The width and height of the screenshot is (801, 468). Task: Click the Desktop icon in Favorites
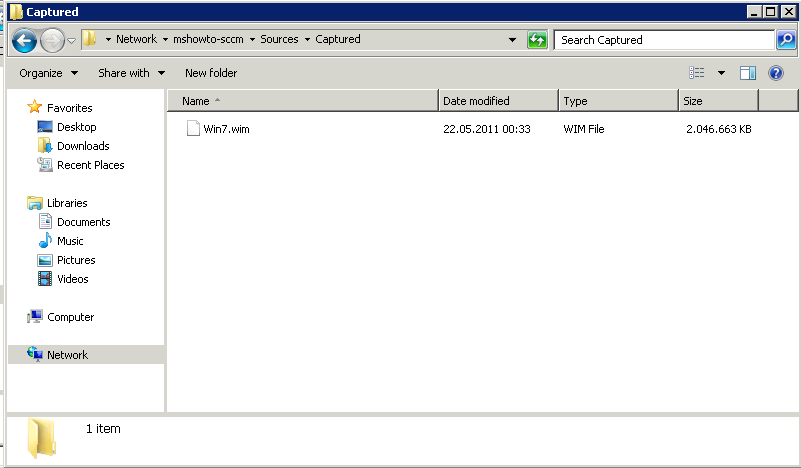(x=45, y=126)
